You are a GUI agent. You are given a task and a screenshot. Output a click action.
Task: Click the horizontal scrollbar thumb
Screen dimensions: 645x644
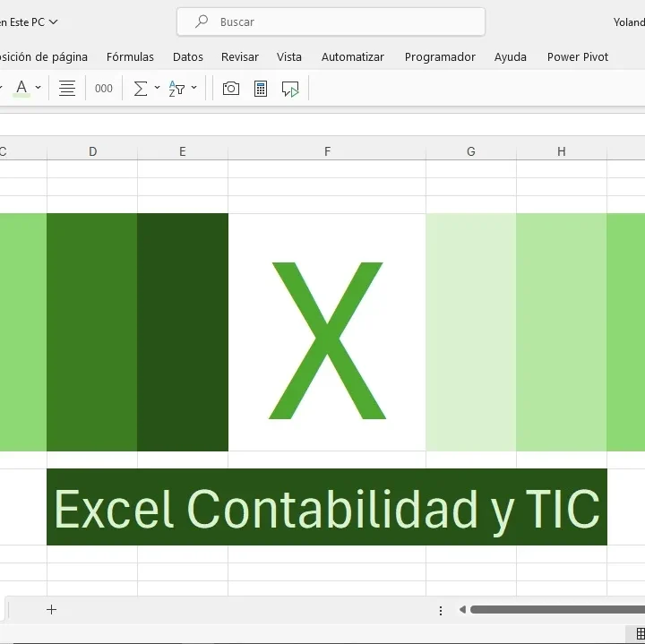coord(557,609)
